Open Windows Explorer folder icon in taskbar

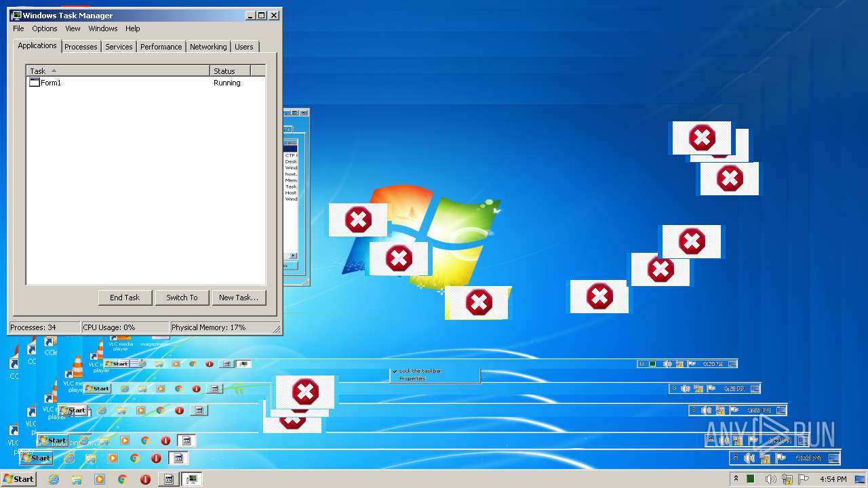(x=77, y=479)
